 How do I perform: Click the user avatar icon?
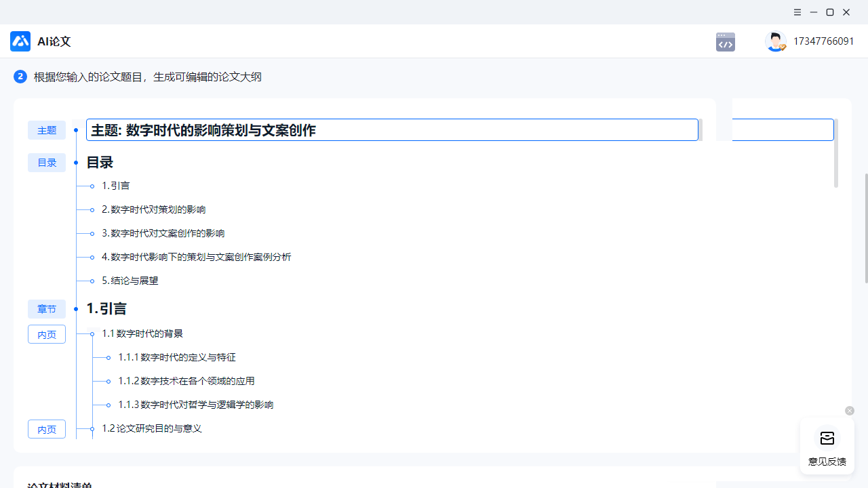click(775, 41)
